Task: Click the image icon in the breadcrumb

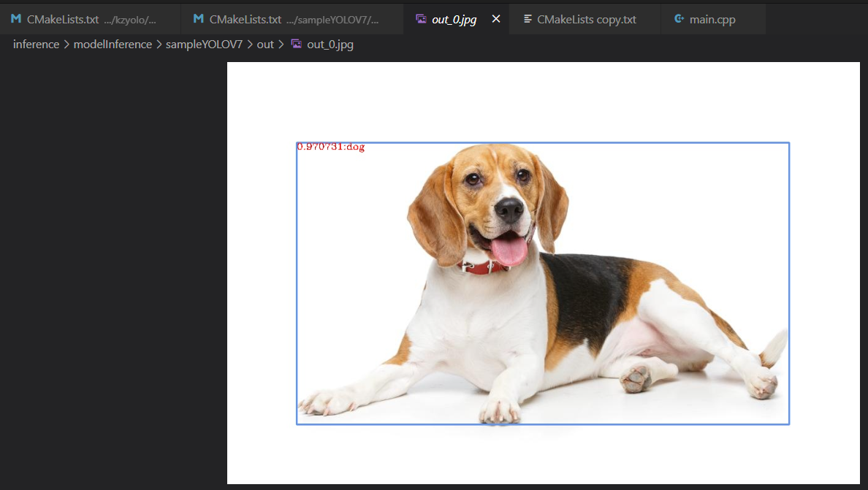Action: [x=297, y=44]
